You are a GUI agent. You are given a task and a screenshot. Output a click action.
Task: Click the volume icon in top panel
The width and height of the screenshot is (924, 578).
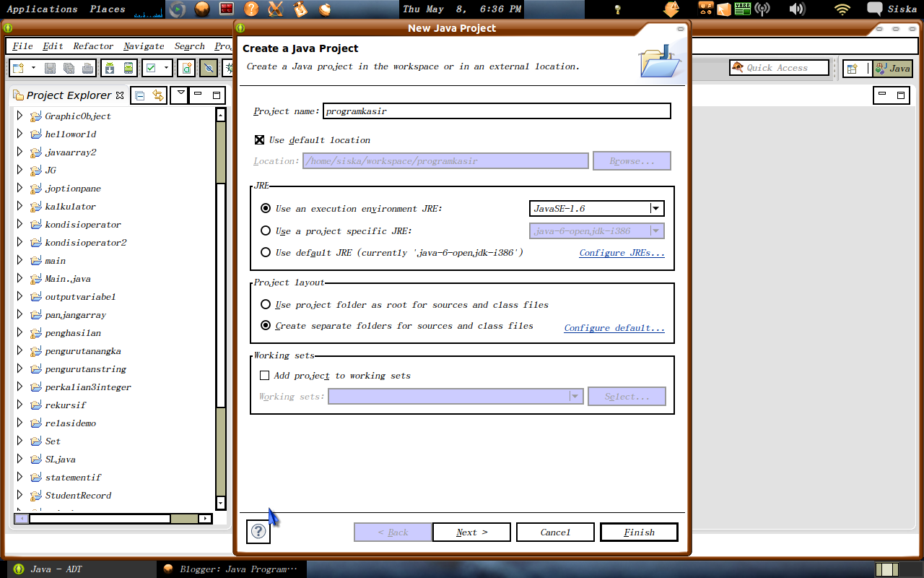coord(796,9)
